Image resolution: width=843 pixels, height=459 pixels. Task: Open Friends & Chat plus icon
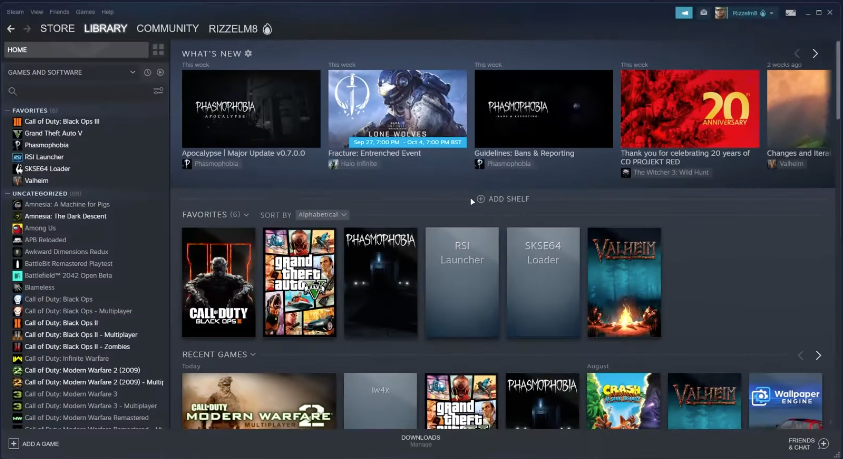coord(823,443)
